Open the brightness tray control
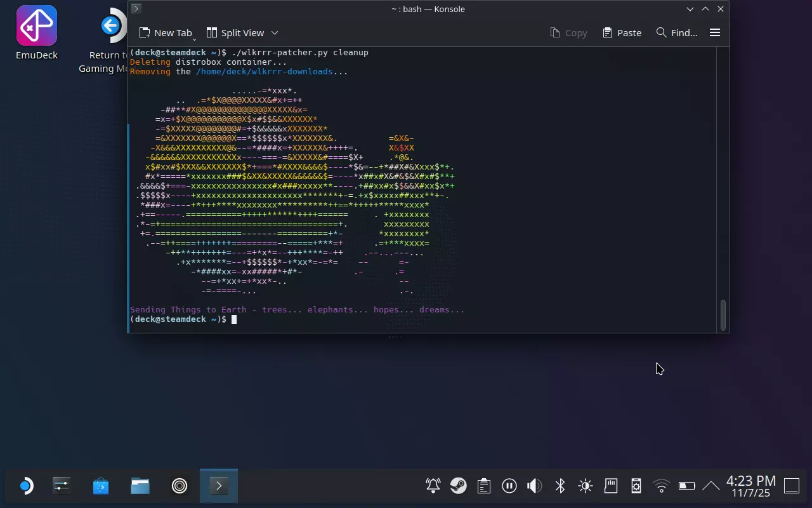 [586, 486]
